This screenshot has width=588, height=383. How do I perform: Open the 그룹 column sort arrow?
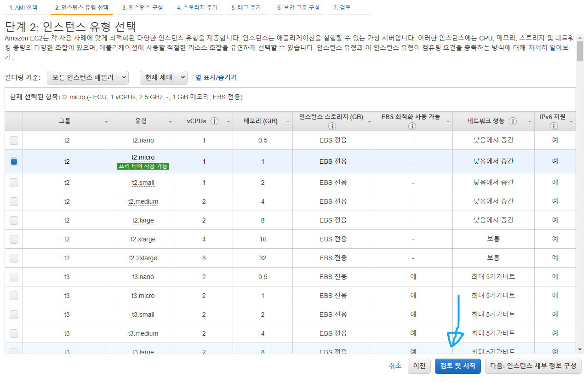[x=106, y=122]
